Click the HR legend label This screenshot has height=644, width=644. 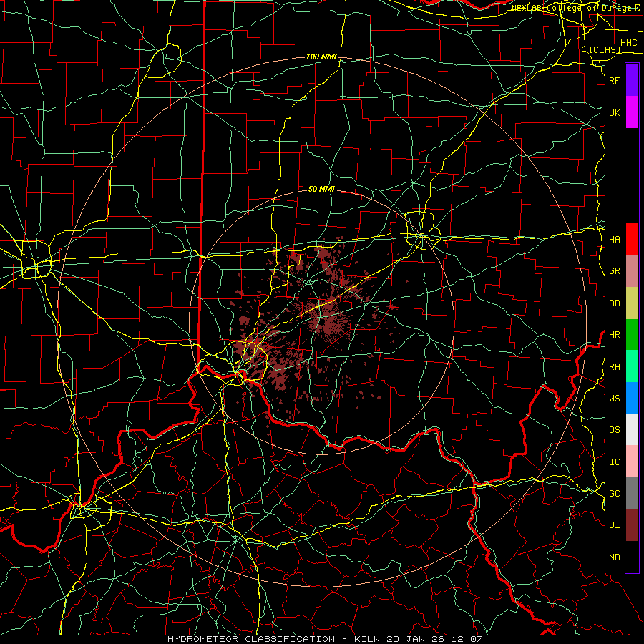pyautogui.click(x=614, y=335)
